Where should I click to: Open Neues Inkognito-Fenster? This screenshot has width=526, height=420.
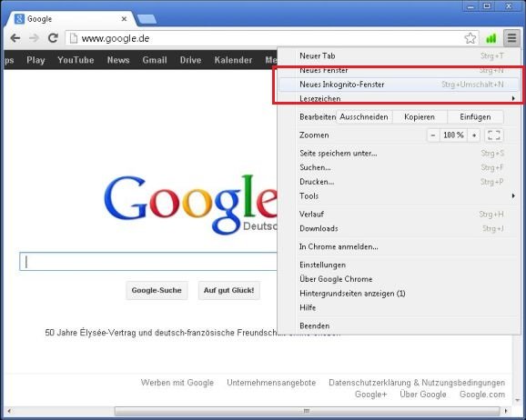tap(400, 85)
